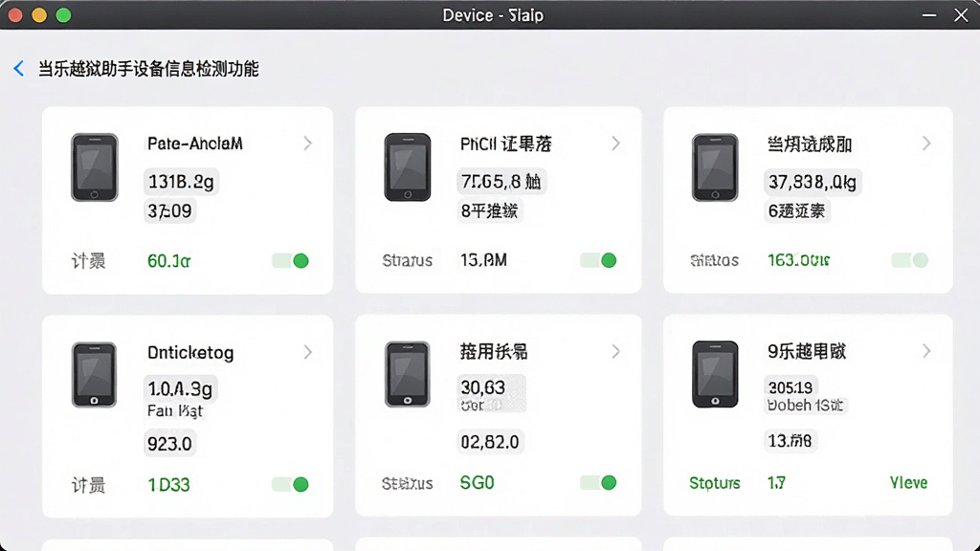
Task: Click the phone icon on the Dnticketog card
Action: 95,374
